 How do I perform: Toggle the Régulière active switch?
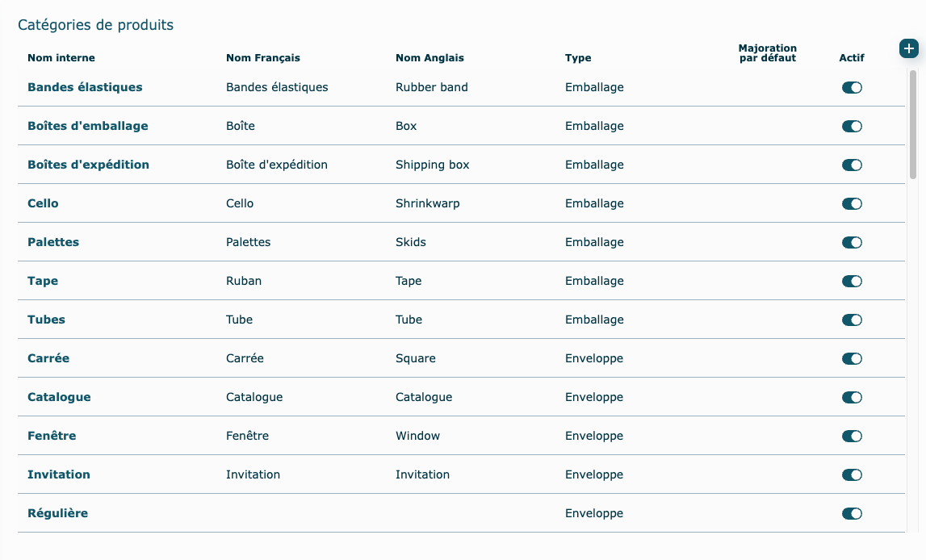[852, 513]
